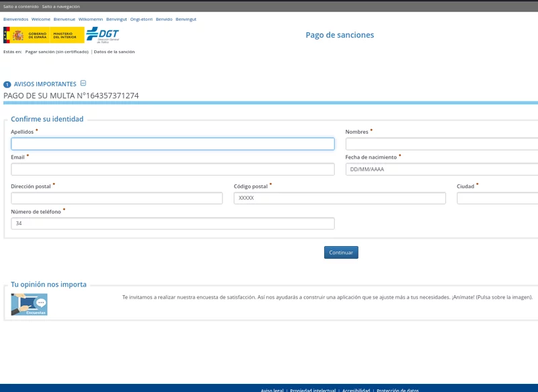The image size is (538, 392).
Task: Click the Avisos Importantes number badge
Action: click(x=7, y=85)
